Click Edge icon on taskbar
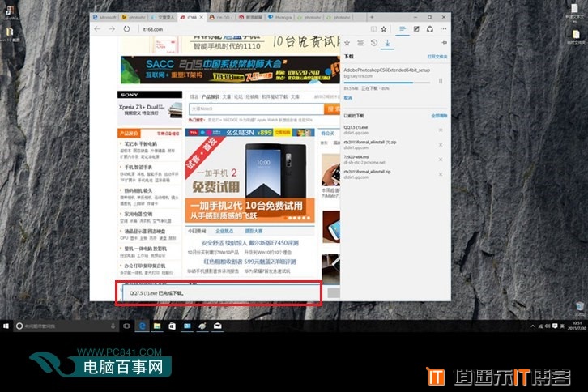The image size is (588, 392). pyautogui.click(x=142, y=326)
